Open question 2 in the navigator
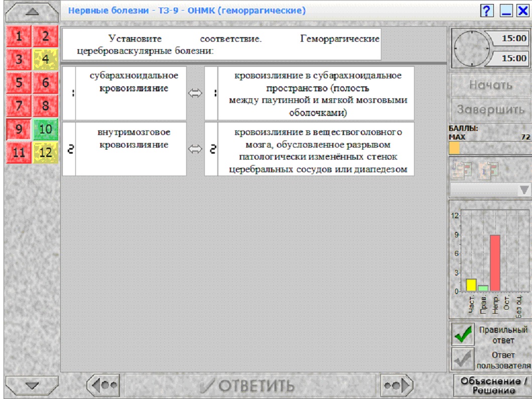Viewport: 532px width, 399px height. 46,36
